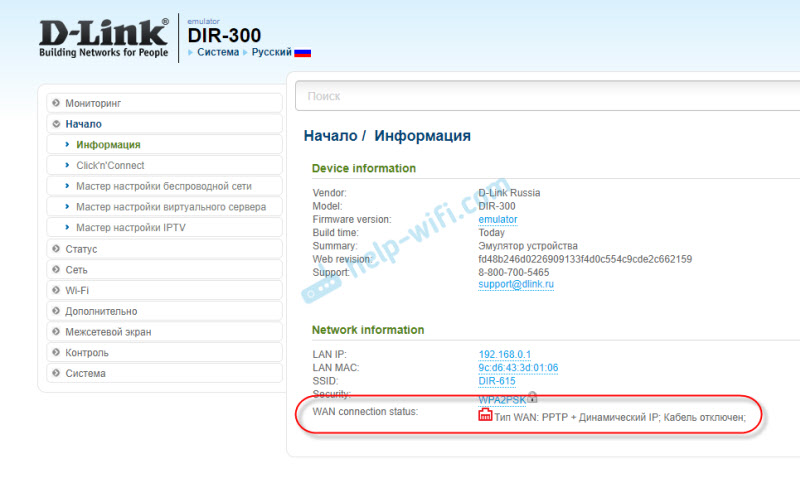800x481 pixels.
Task: Open the Система header menu
Action: pyautogui.click(x=218, y=52)
